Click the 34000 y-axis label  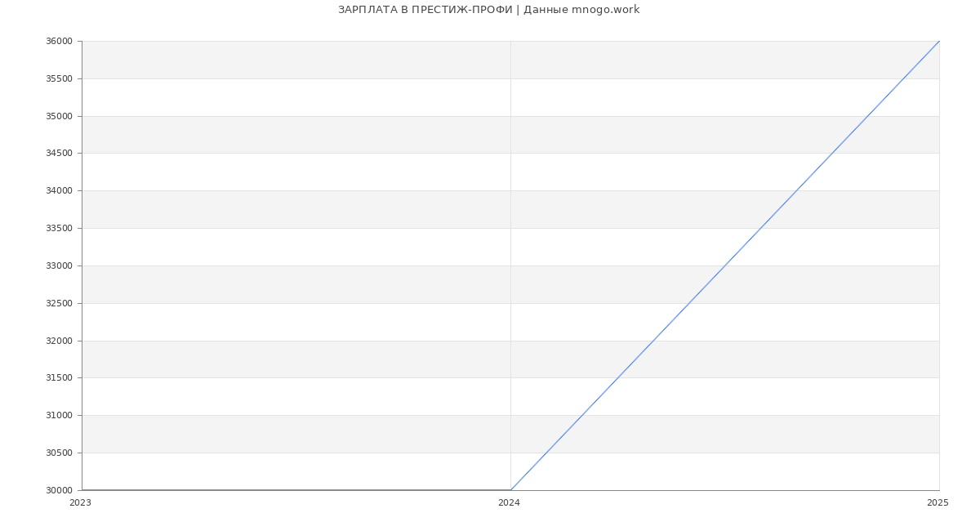pyautogui.click(x=59, y=191)
